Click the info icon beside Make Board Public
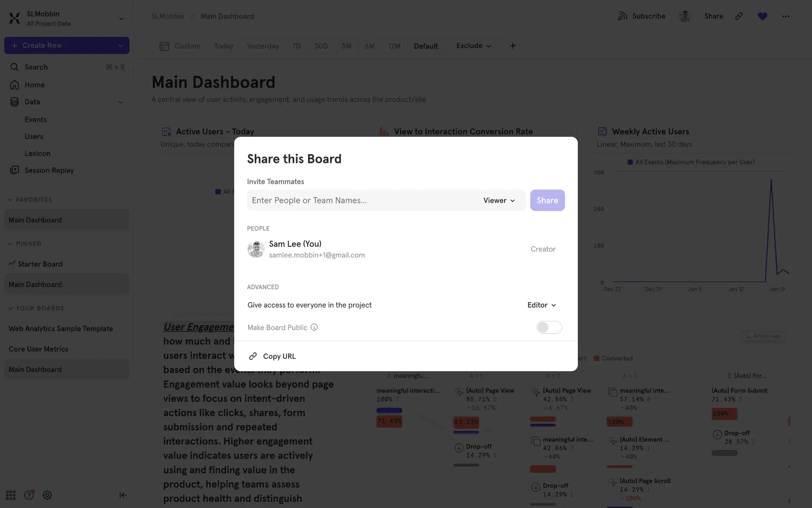The width and height of the screenshot is (812, 508). 314,327
